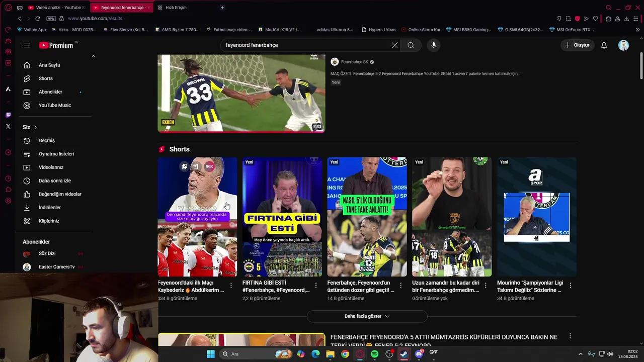Click the address bar URL youtube.com/results
Viewport: 644px width, 362px height.
(95, 19)
